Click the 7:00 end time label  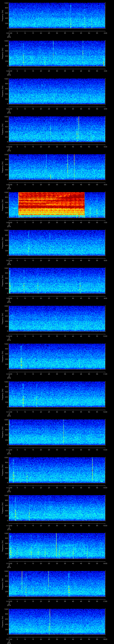105,223
